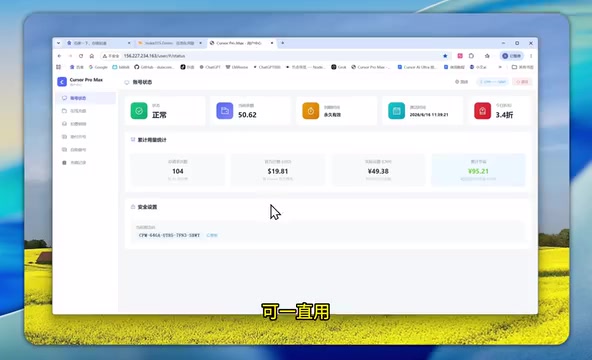Screen dimensions: 592x360
Task: Click the 累计用量统计 section heading
Action: (152, 140)
